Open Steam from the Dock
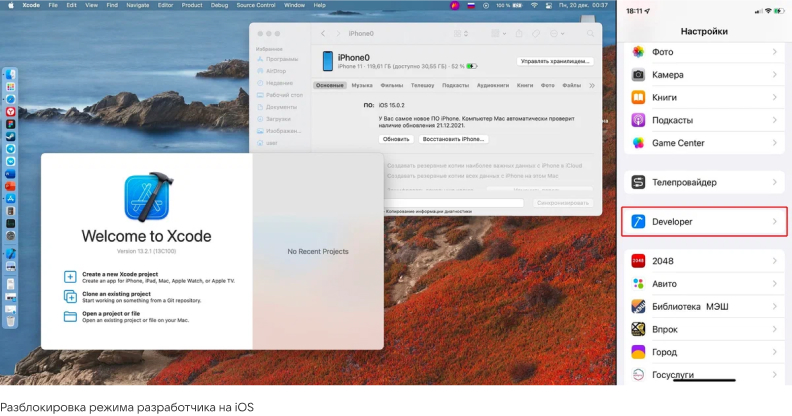Viewport: 792px width, 416px height. pyautogui.click(x=10, y=136)
